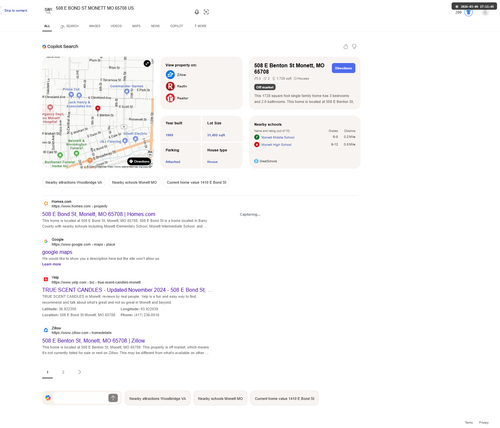Click the thumbs up feedback icon
Screen dimensions: 500x428
[x=346, y=47]
